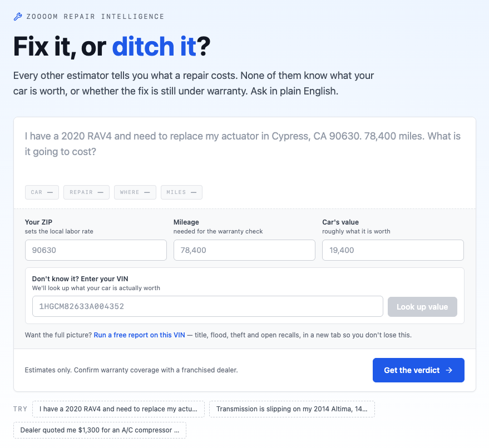Try the 2014 Altima transmission slipping example

[x=292, y=409]
